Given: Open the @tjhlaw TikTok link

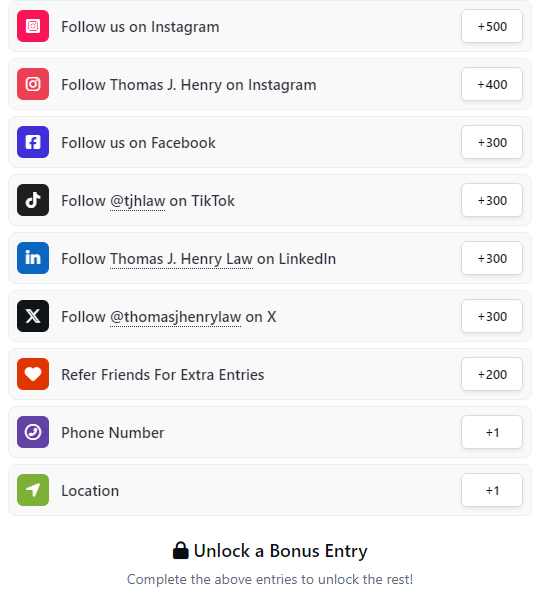Looking at the screenshot, I should (x=138, y=201).
